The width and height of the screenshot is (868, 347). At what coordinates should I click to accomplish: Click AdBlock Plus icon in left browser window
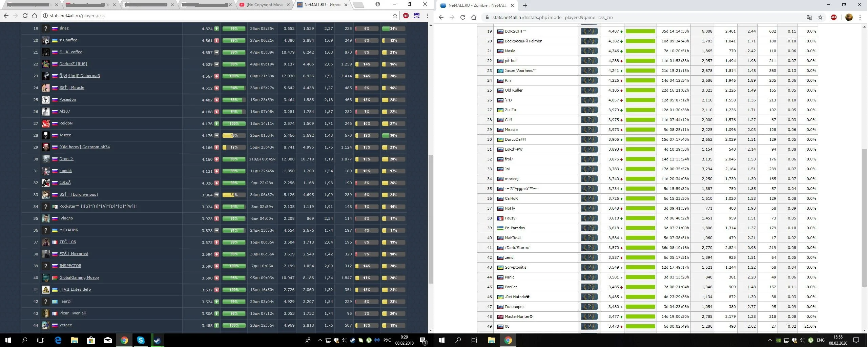click(406, 16)
